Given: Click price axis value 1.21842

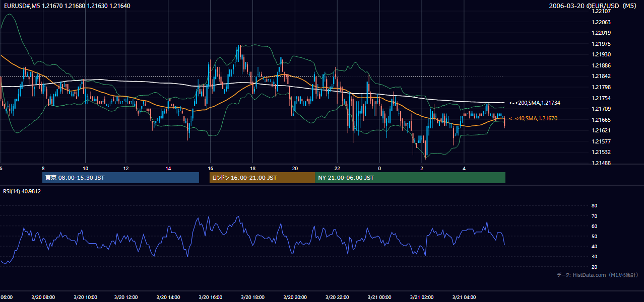Looking at the screenshot, I should 600,76.
